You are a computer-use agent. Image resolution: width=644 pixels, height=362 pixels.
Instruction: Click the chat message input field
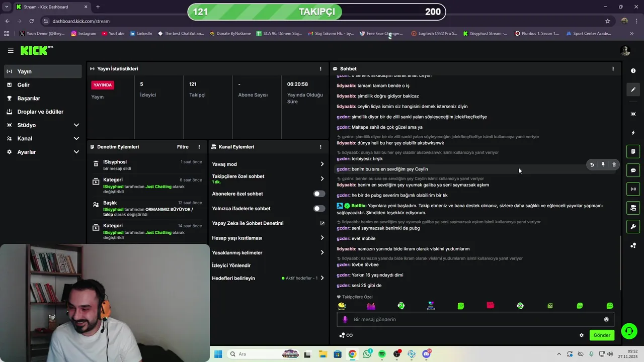click(x=475, y=319)
